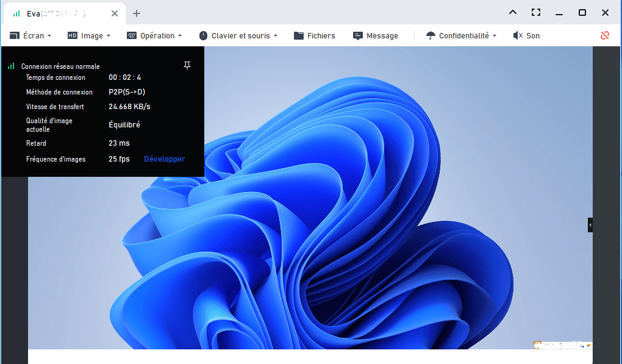Click the Écran monitor icon

(14, 36)
